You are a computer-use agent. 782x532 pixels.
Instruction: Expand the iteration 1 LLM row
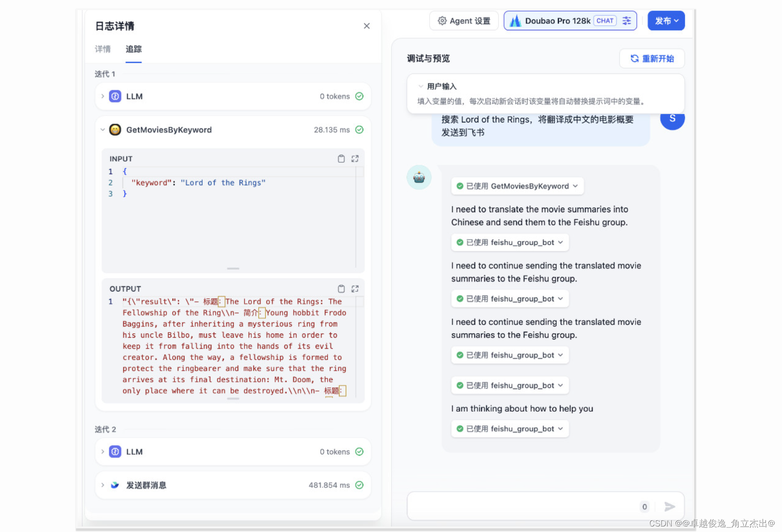click(x=102, y=96)
